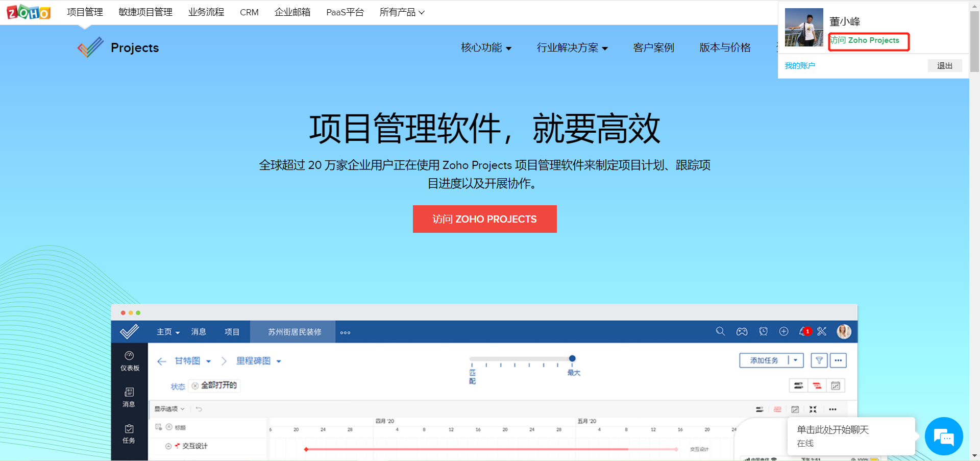
Task: Open the 仪表板 dashboard sidebar icon
Action: [x=129, y=360]
